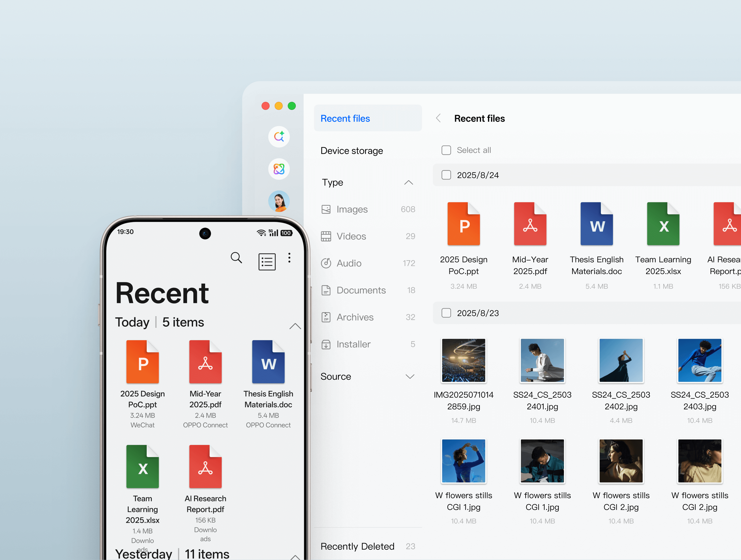Open Device storage in the sidebar
This screenshot has height=560, width=741.
point(352,150)
